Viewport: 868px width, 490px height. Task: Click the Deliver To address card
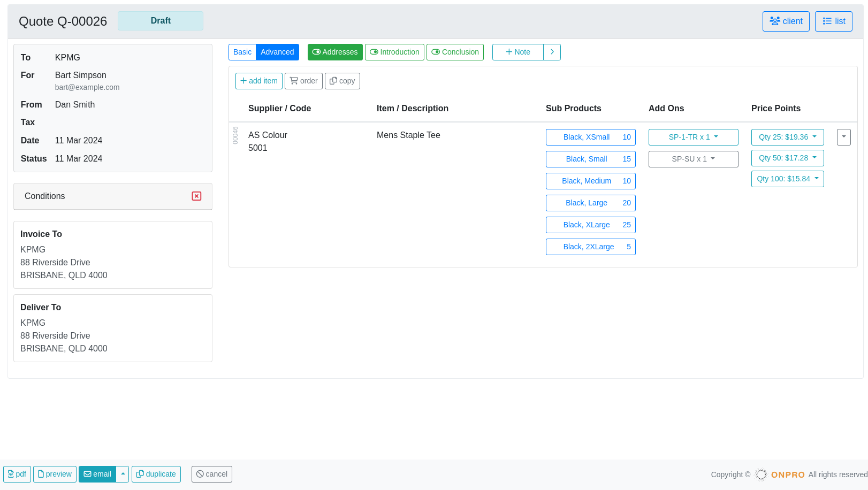113,328
